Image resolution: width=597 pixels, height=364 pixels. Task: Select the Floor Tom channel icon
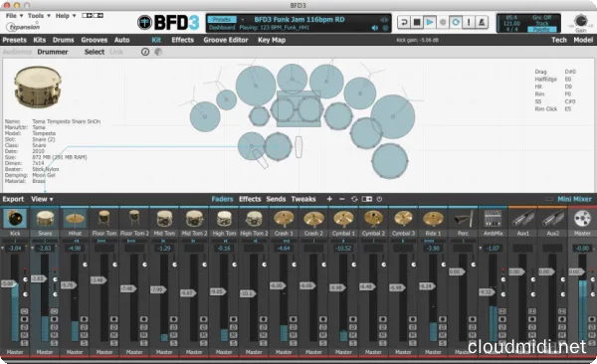[104, 219]
